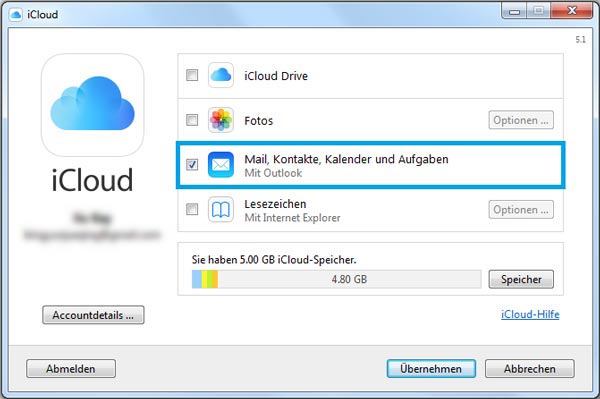
Task: Minimize the iCloud window
Action: (514, 11)
